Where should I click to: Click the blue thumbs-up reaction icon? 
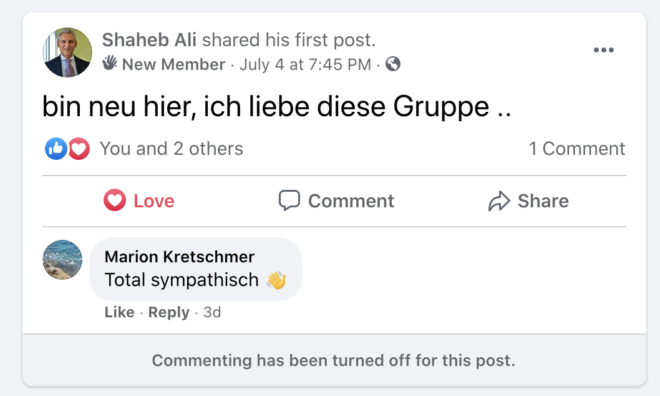[56, 149]
